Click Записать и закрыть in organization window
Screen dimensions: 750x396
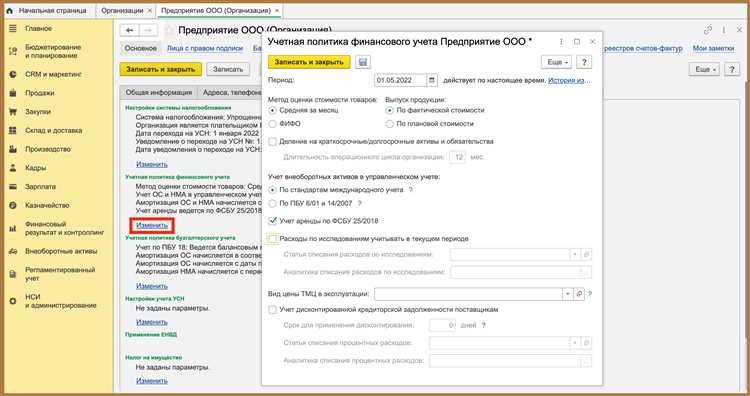(x=161, y=69)
